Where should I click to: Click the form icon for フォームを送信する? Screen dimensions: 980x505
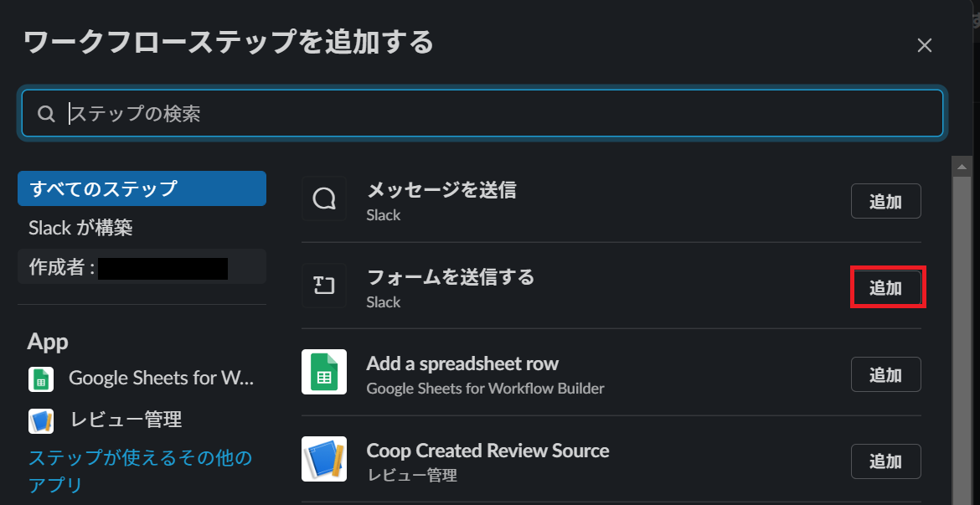324,286
